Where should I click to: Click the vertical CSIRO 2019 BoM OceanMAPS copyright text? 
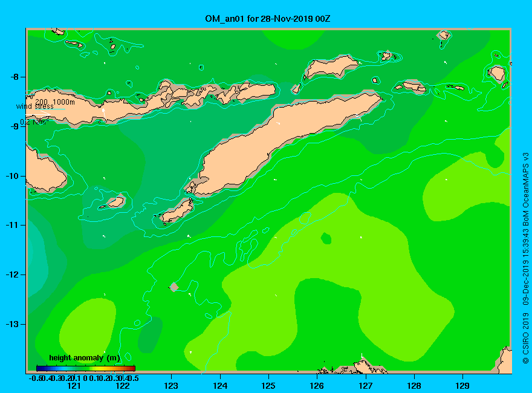pyautogui.click(x=525, y=258)
